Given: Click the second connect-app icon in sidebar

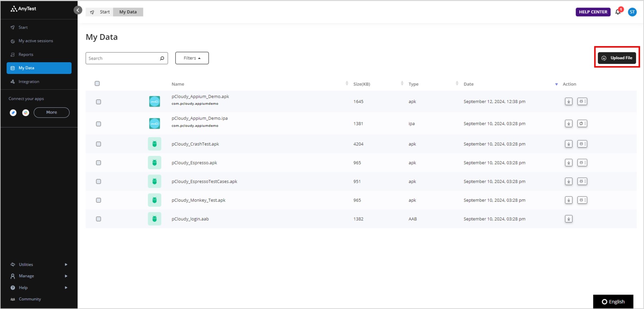Looking at the screenshot, I should tap(26, 113).
